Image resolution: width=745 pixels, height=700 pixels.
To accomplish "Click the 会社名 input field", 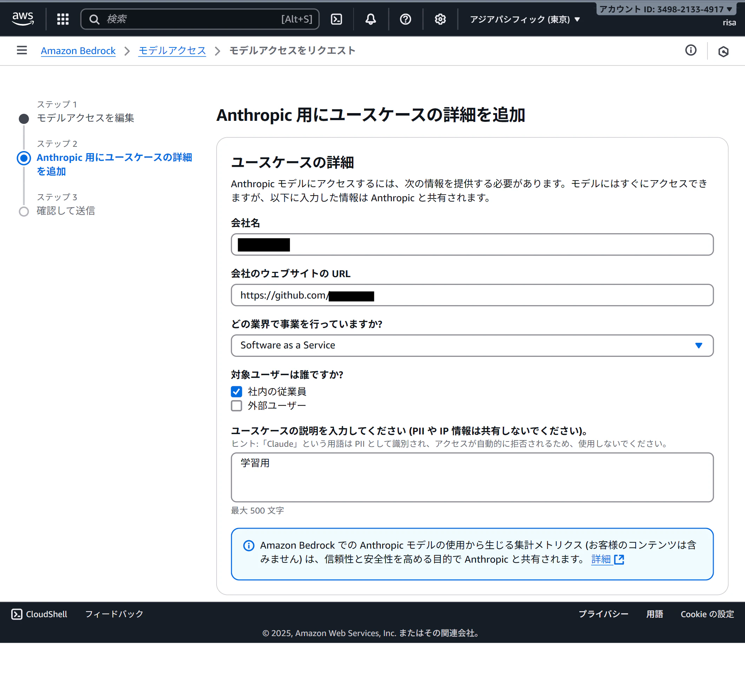I will [x=472, y=244].
